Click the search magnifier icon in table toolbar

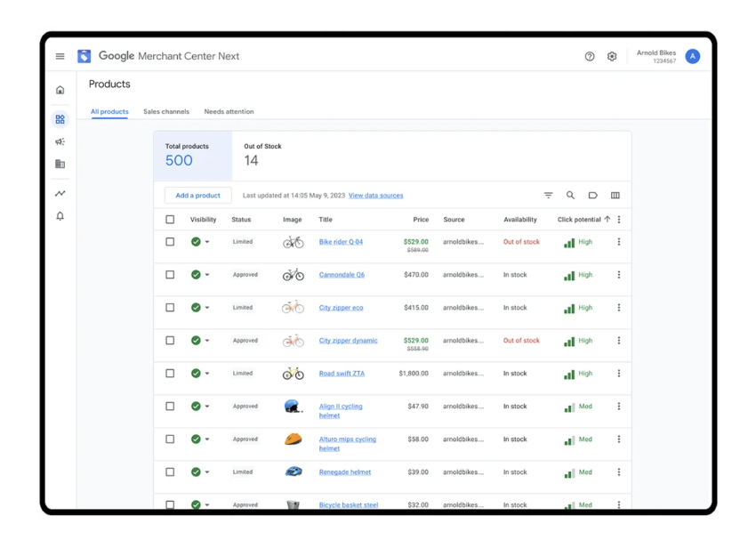(570, 196)
